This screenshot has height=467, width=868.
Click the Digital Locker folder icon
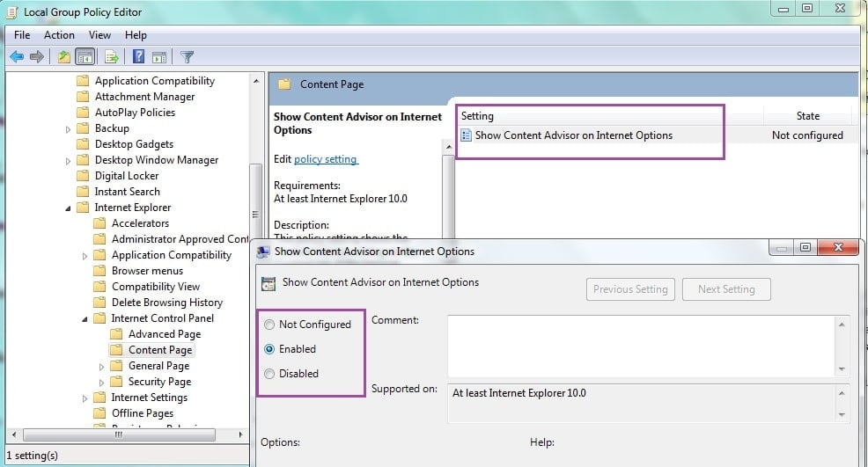coord(83,175)
